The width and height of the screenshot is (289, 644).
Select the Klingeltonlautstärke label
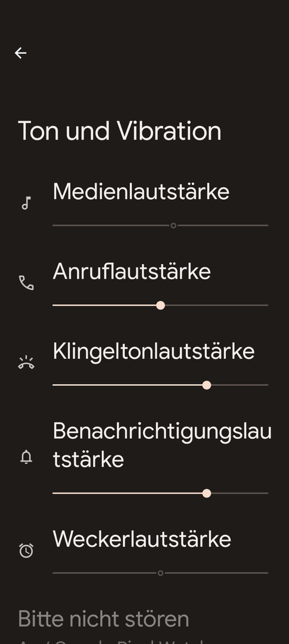coord(154,352)
